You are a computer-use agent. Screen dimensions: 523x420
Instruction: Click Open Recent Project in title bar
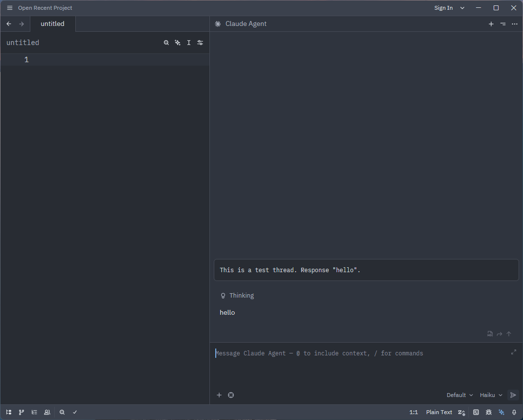click(x=45, y=8)
